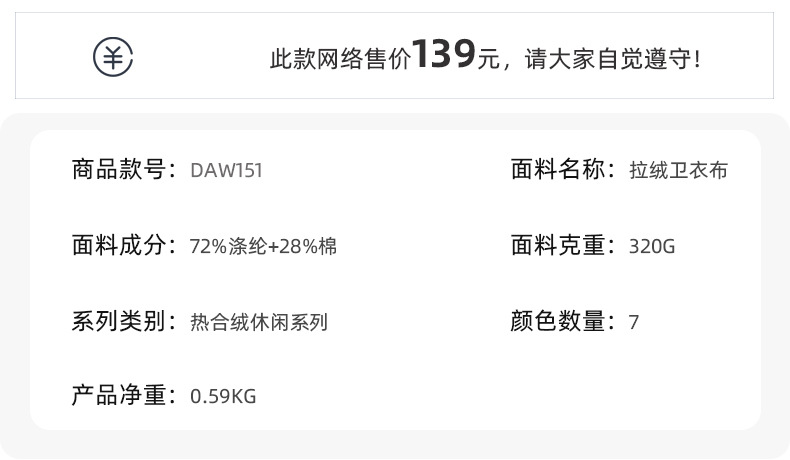Viewport: 790px width, 460px height.
Task: Click 72%涤纶 in the fabric composition
Action: pos(227,247)
